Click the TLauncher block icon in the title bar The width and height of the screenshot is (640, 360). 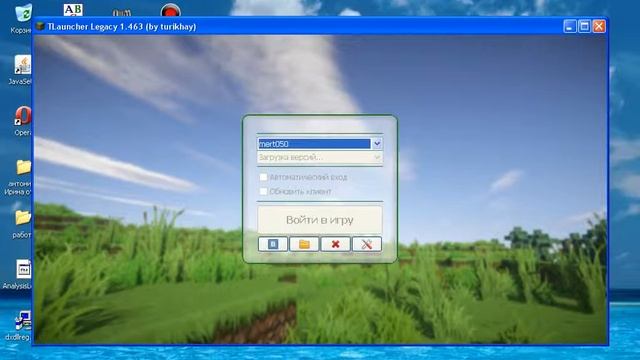click(x=40, y=27)
